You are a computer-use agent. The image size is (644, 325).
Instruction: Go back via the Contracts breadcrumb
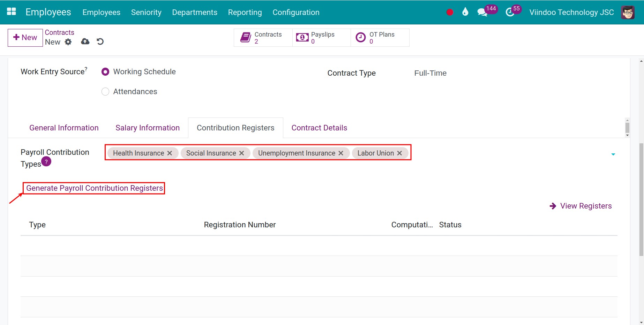click(59, 32)
